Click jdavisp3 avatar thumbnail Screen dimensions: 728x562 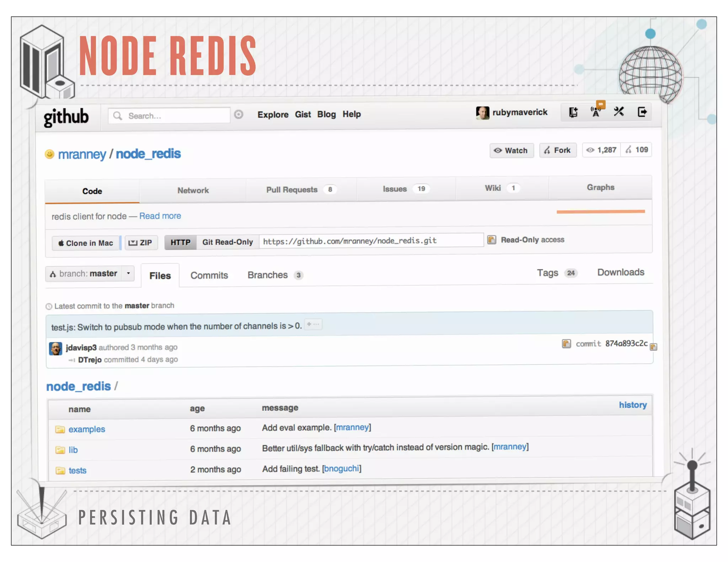click(x=55, y=348)
